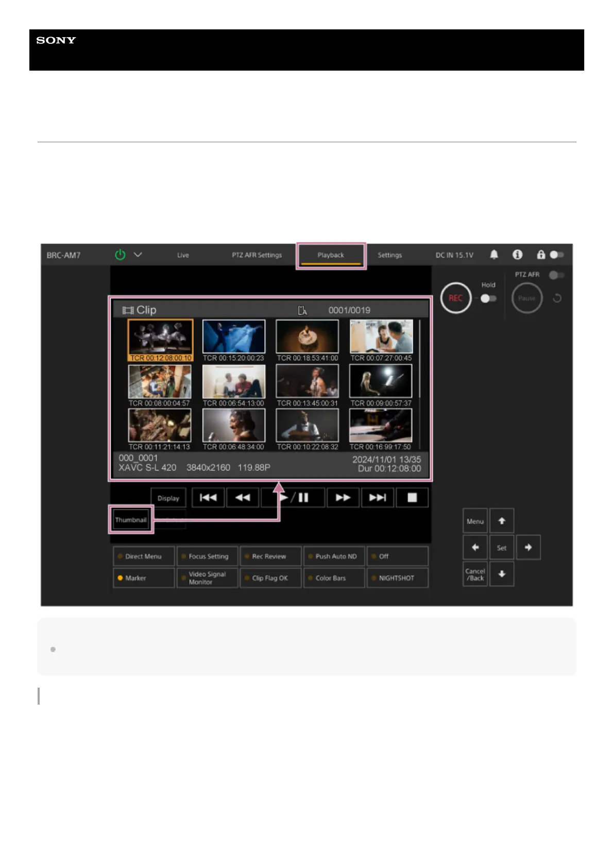
Task: Click the Clip film icon in header
Action: pyautogui.click(x=128, y=310)
